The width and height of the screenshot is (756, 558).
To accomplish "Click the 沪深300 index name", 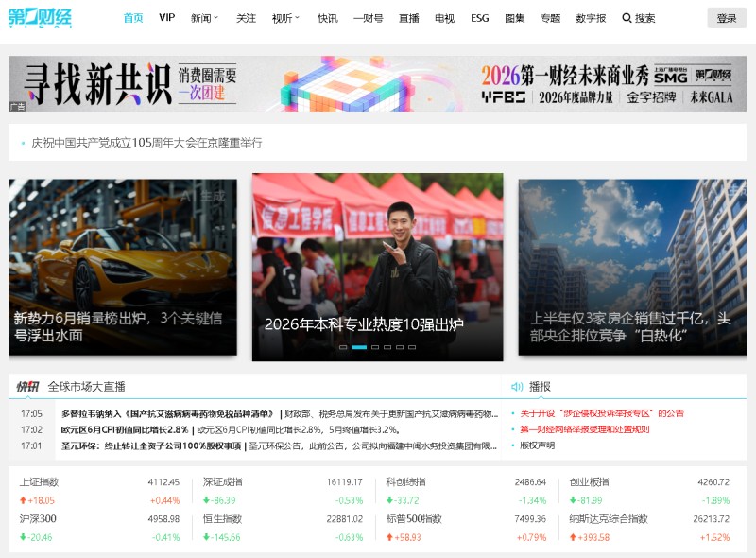I will point(38,519).
